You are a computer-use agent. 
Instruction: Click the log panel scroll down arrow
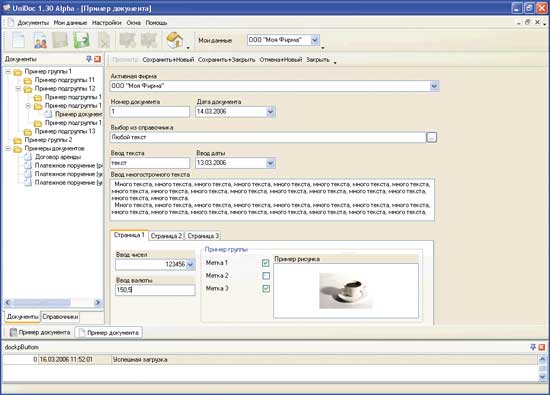542,377
